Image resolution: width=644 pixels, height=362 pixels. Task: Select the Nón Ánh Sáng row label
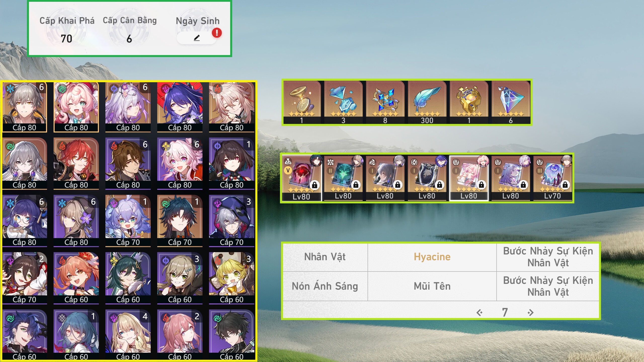click(325, 286)
